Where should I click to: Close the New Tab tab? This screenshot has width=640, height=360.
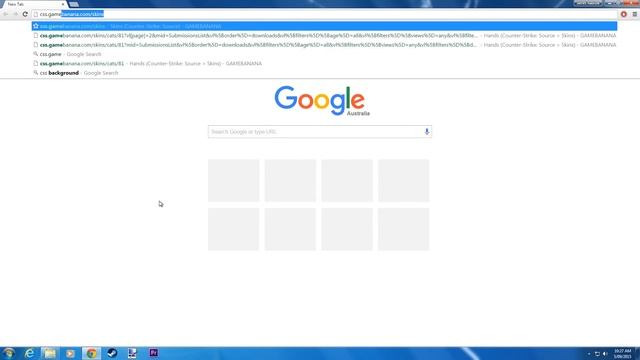pos(63,4)
